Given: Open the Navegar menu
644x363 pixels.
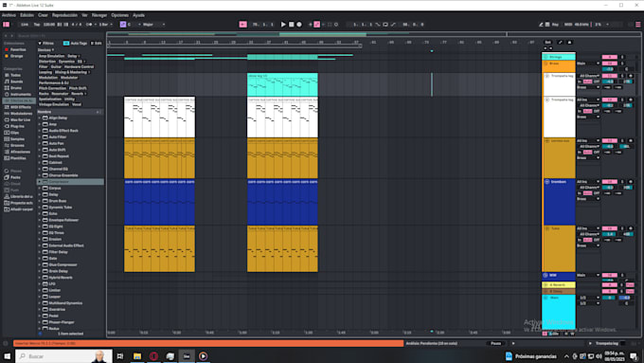Looking at the screenshot, I should pyautogui.click(x=99, y=15).
